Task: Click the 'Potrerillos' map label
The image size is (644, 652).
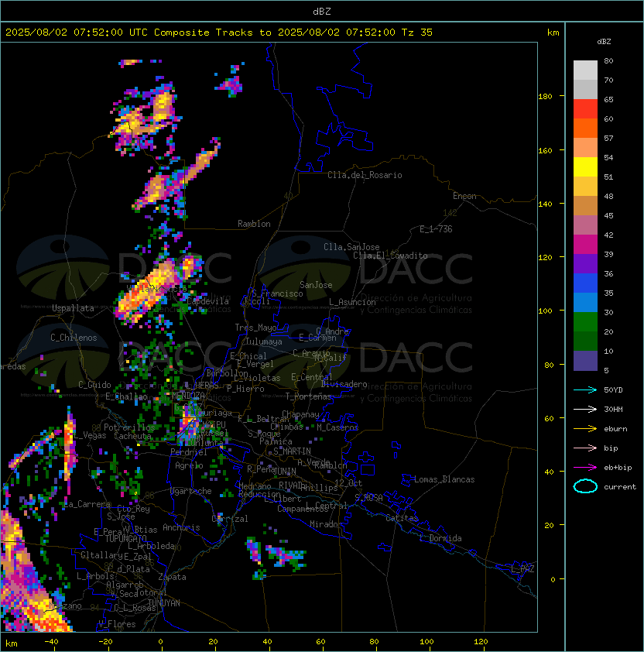Action: pos(129,427)
